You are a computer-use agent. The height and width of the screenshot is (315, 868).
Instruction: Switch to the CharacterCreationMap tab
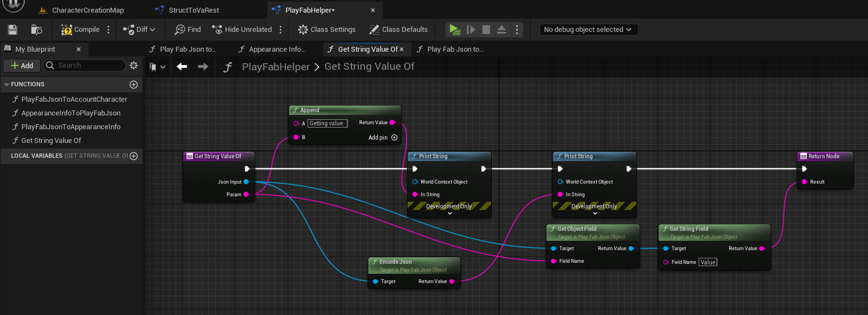[x=81, y=10]
